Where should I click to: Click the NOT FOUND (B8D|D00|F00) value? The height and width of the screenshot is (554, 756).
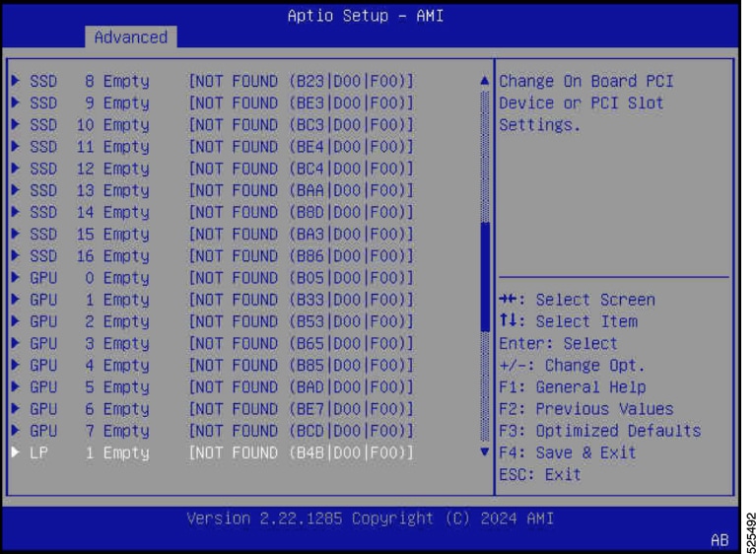[302, 212]
